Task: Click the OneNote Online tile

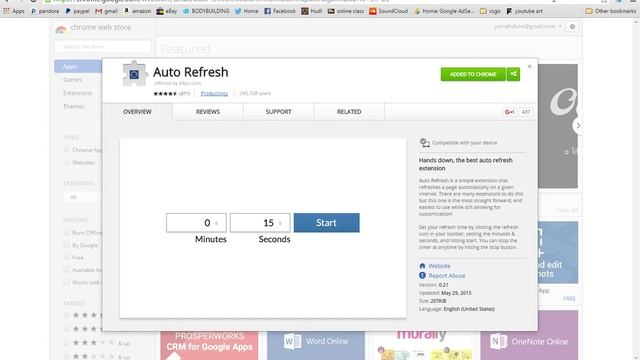Action: pos(529,335)
